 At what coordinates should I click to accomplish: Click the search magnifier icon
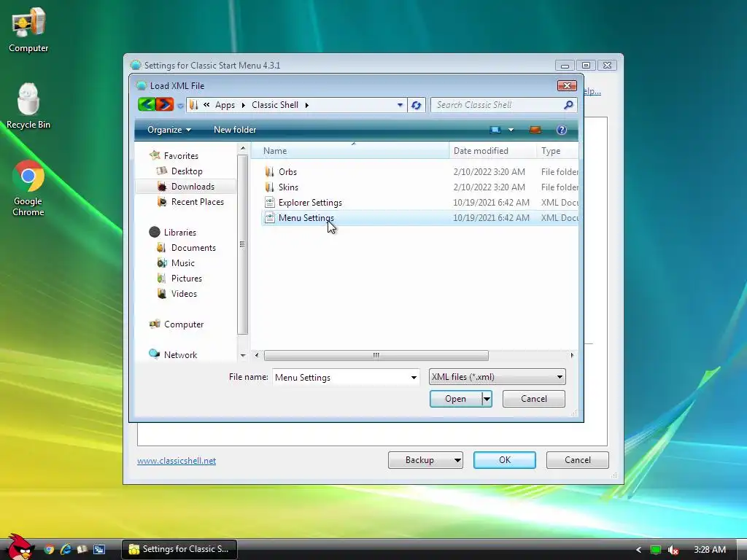[x=568, y=105]
